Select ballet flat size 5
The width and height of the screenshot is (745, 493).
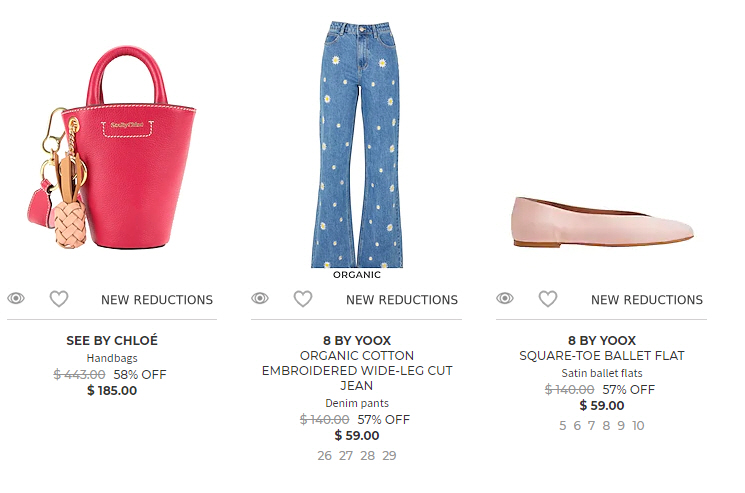563,426
